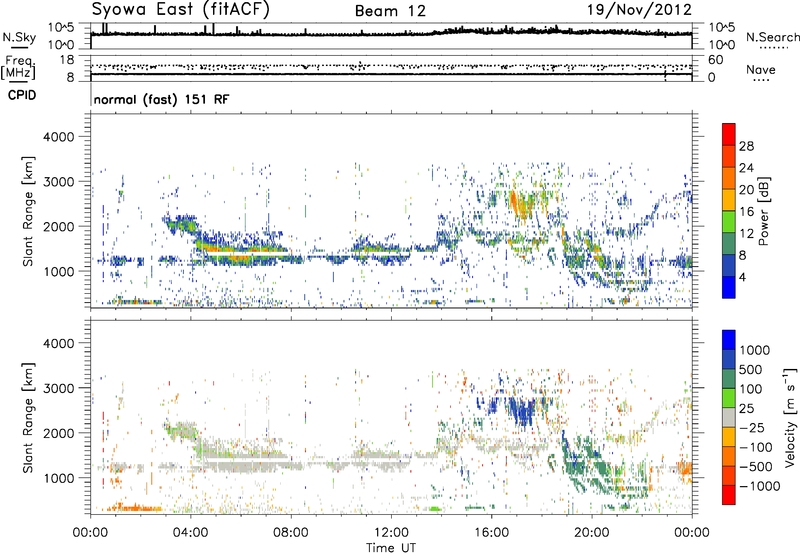Image resolution: width=800 pixels, height=554 pixels.
Task: Click the '1000' tick on velocity colorbar
Action: point(754,350)
